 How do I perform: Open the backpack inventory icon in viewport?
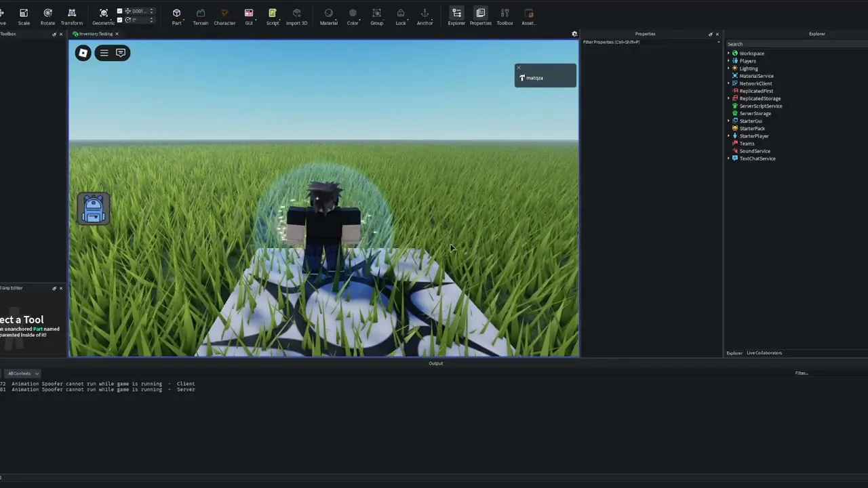click(94, 208)
